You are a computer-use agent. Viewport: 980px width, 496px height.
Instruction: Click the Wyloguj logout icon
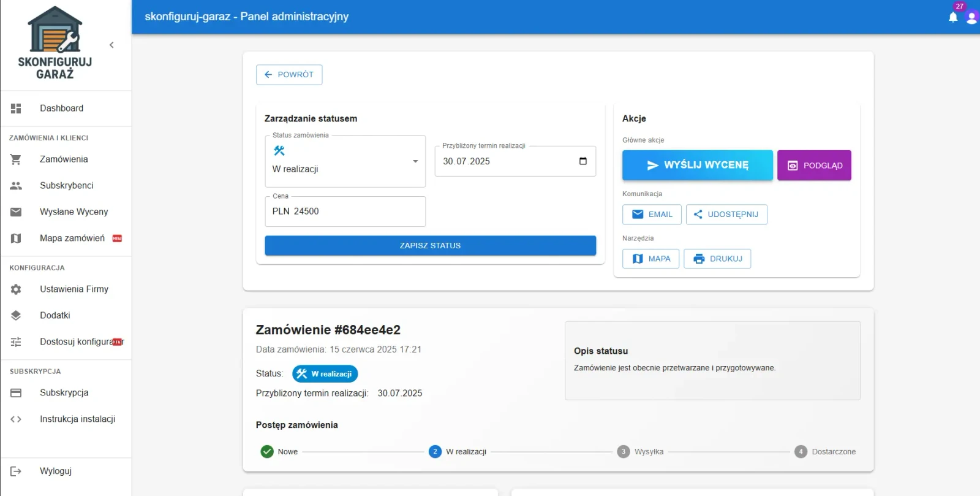16,471
